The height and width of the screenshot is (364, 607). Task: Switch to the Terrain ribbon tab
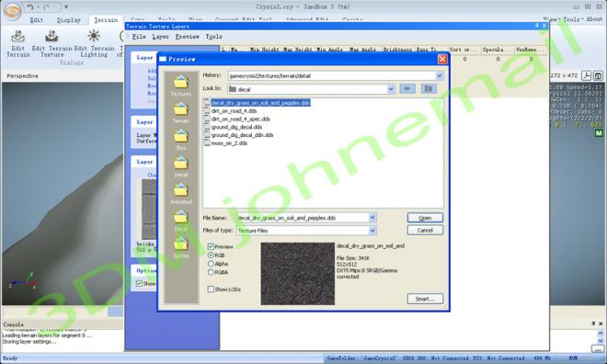click(106, 20)
